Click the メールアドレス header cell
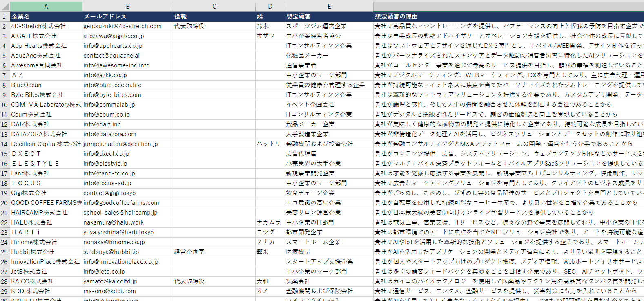644x301 pixels. pyautogui.click(x=128, y=17)
